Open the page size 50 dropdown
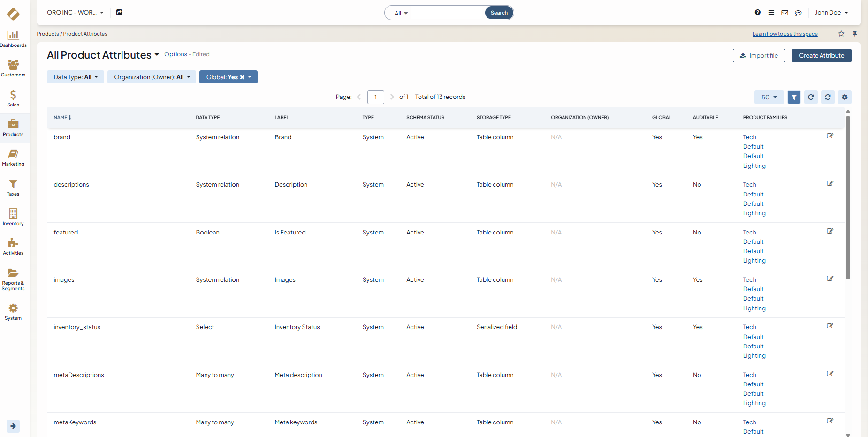The width and height of the screenshot is (868, 437). (769, 97)
